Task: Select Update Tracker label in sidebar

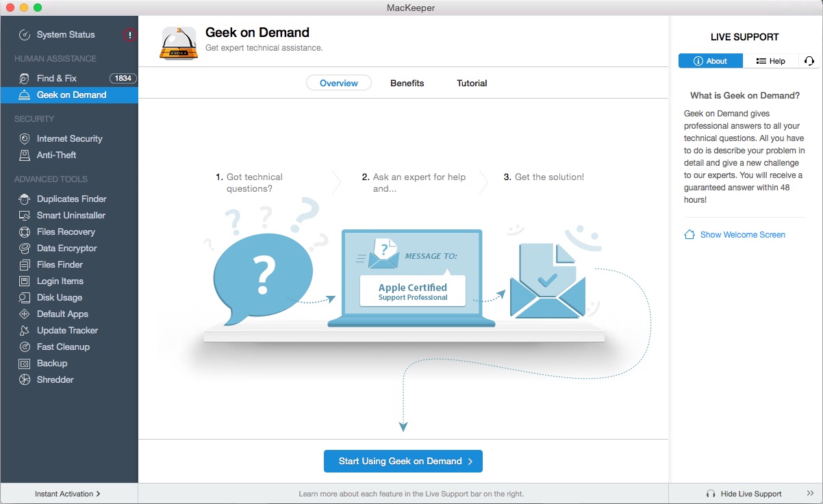Action: pyautogui.click(x=68, y=331)
